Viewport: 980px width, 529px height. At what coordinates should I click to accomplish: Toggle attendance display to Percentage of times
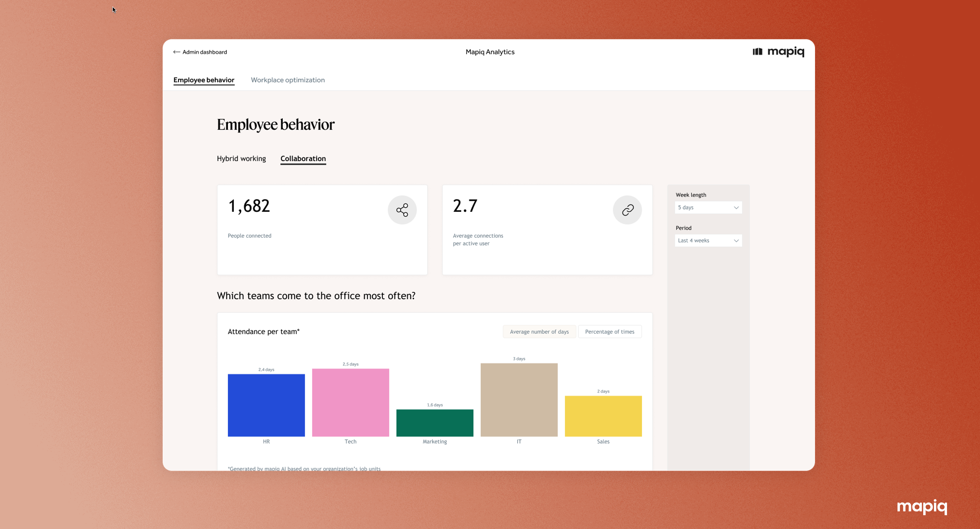[x=610, y=331]
